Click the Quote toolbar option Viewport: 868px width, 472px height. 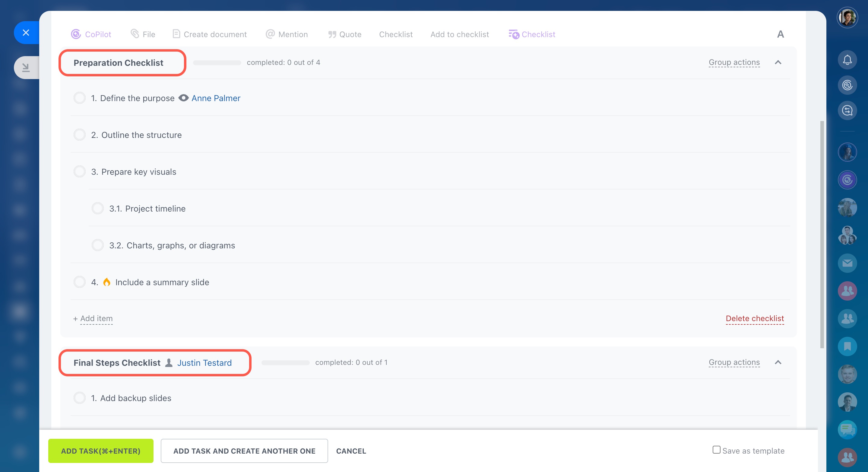[344, 34]
